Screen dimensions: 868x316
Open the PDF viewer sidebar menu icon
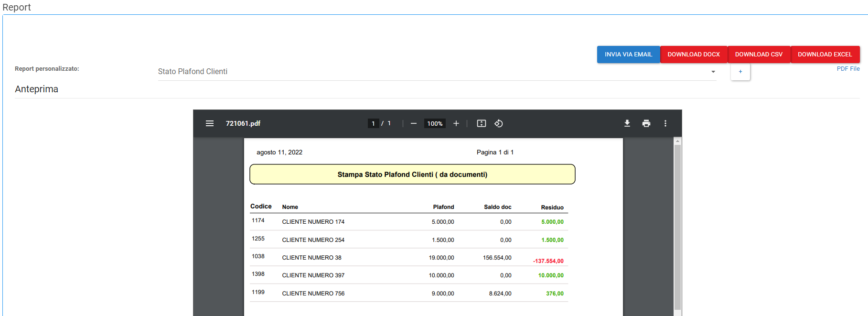[210, 123]
